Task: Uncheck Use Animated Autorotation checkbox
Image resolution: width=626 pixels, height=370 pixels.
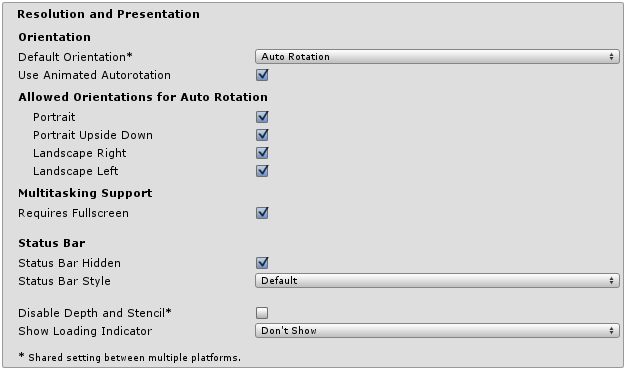Action: [262, 75]
